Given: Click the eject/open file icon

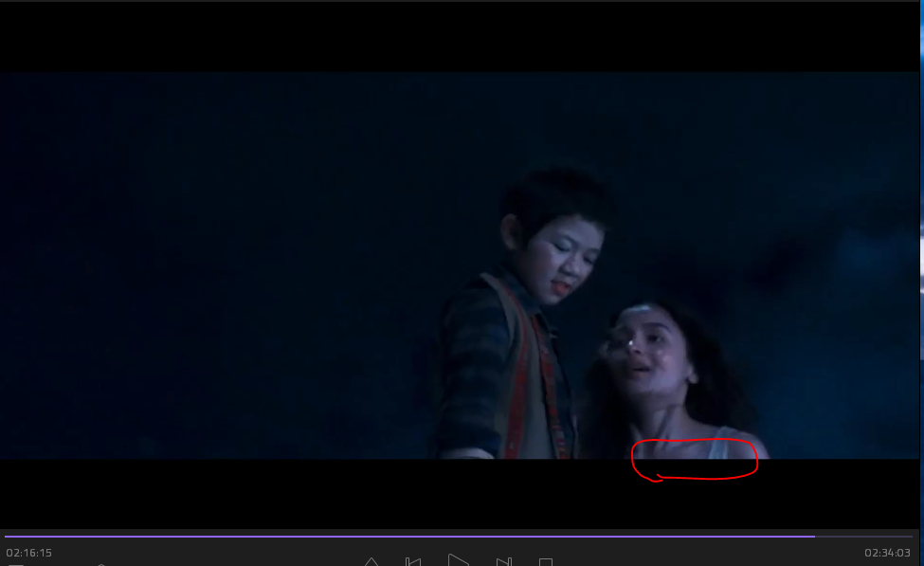Looking at the screenshot, I should tap(371, 561).
